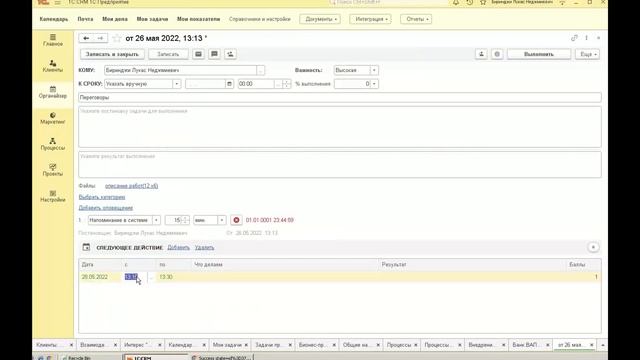640x360 pixels.
Task: Open favorites star in title bar
Action: 483,2
